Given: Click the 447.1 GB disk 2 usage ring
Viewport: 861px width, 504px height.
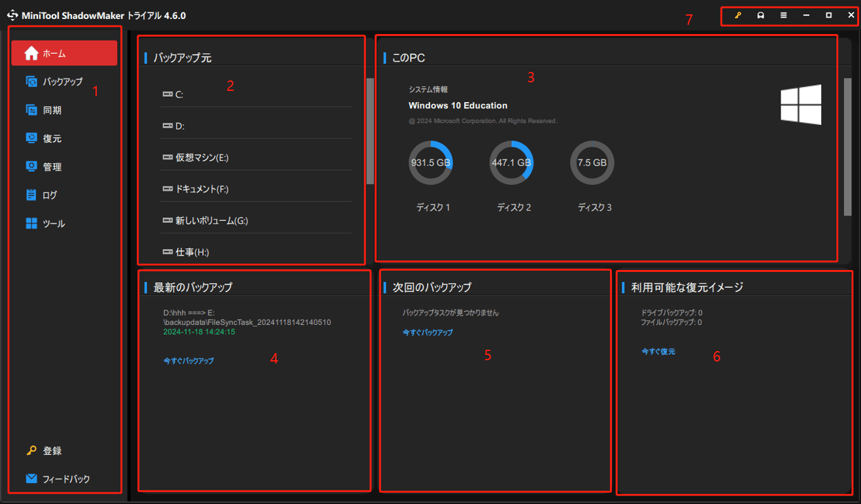Looking at the screenshot, I should 511,163.
